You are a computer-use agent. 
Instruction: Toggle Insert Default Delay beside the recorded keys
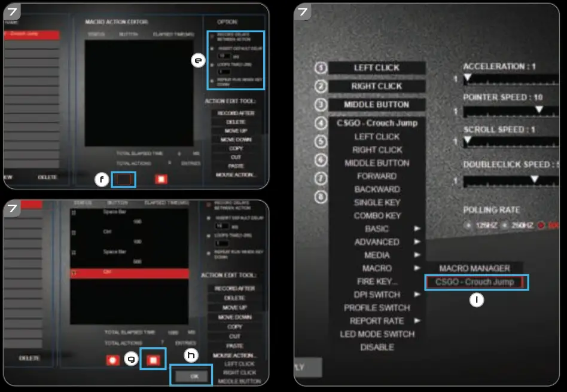[208, 218]
